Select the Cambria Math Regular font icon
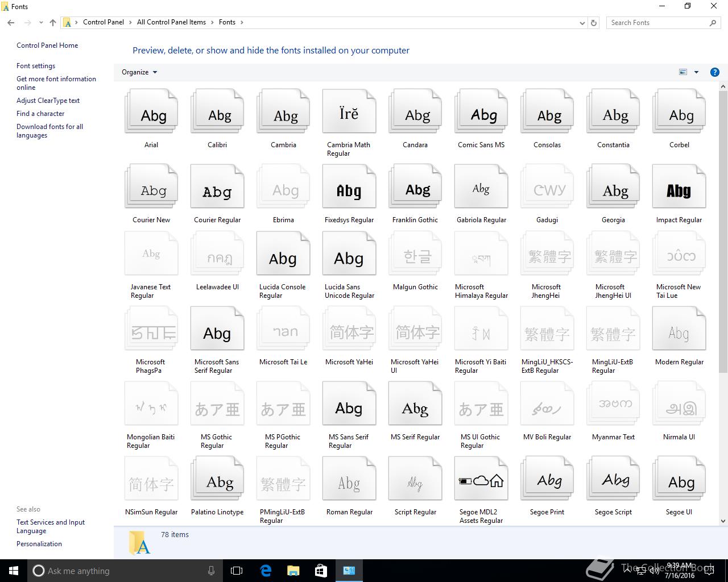 pyautogui.click(x=349, y=111)
